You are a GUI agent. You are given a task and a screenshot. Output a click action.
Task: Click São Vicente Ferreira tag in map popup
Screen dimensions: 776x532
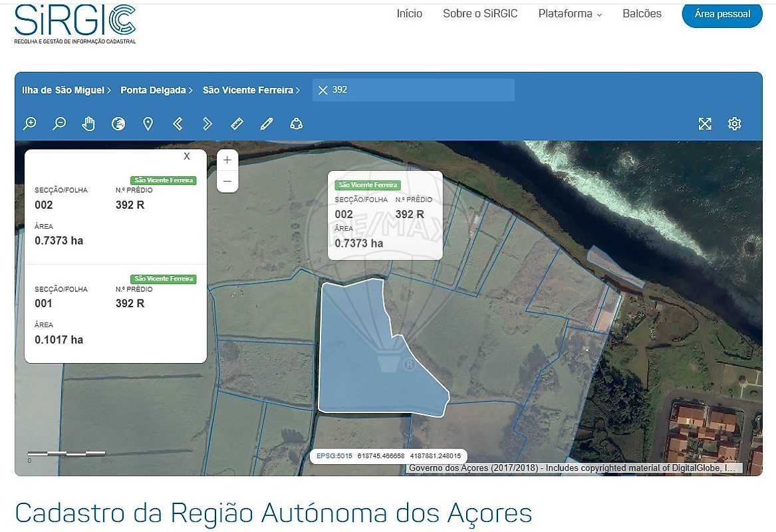pos(368,185)
